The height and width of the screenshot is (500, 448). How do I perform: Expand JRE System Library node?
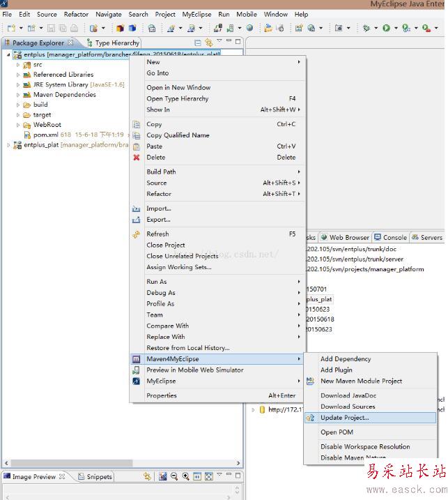tap(18, 85)
